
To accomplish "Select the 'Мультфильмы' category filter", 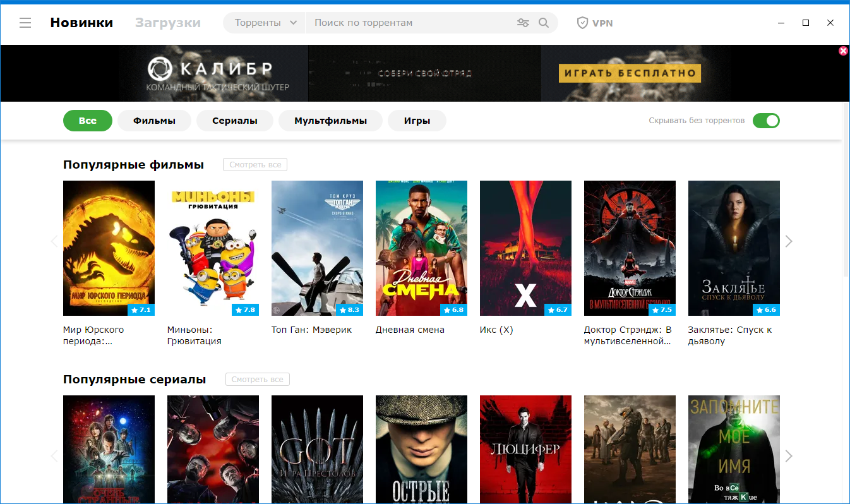I will click(330, 121).
